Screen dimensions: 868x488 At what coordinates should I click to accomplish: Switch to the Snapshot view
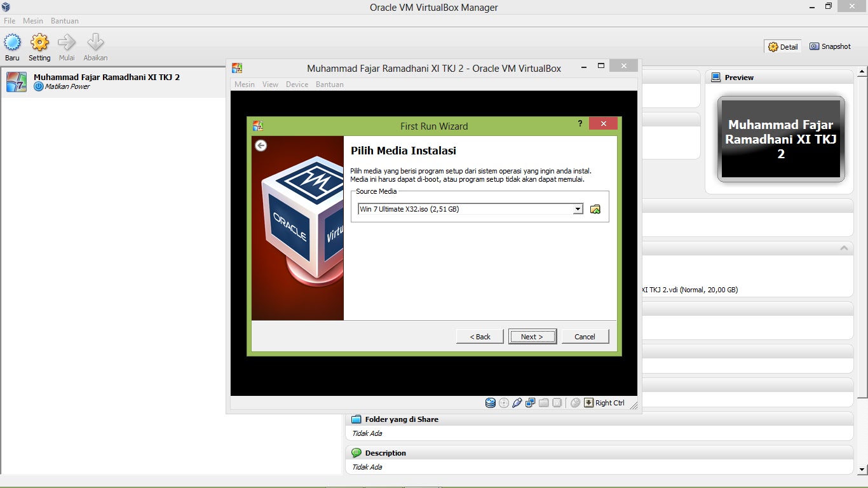click(x=830, y=46)
